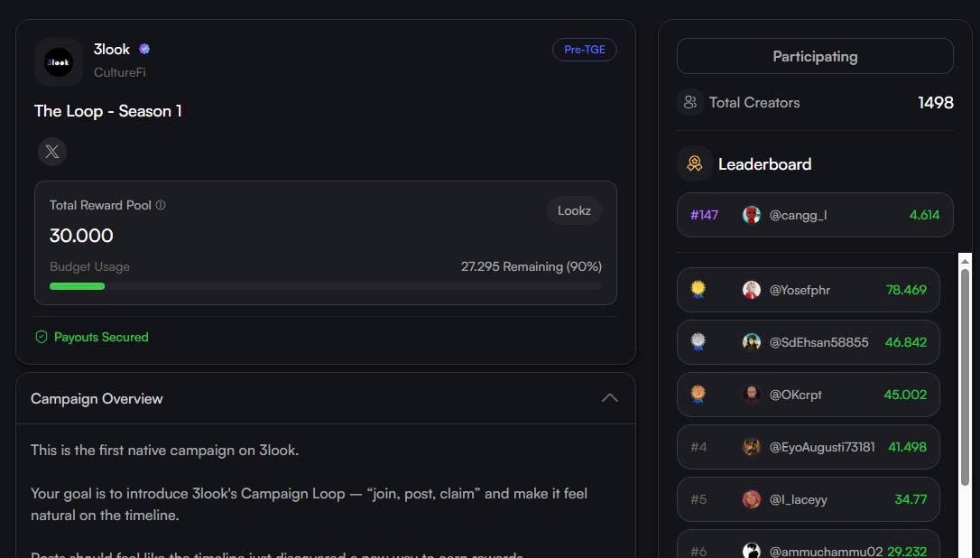Open @SdEhsan58855 profile avatar

(751, 342)
